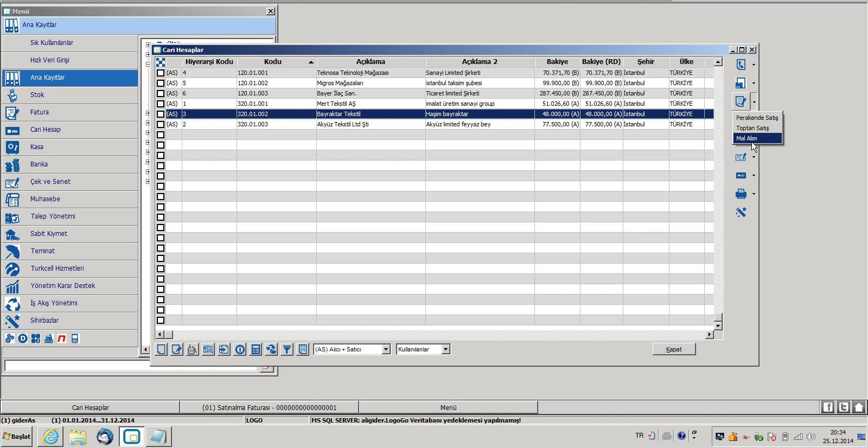Click the new record icon in the Cari Hesaplar toolbar
This screenshot has width=868, height=448.
[162, 350]
